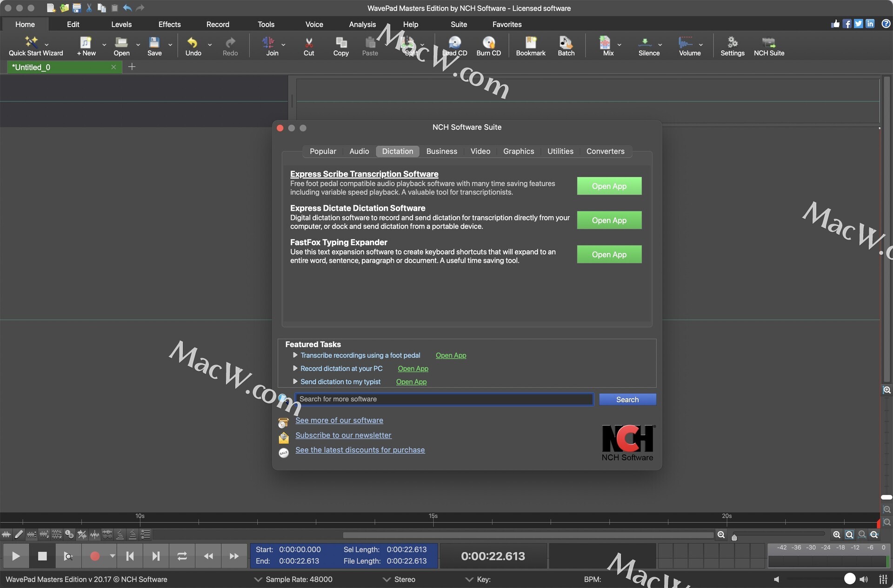Click the Search for more software field
The width and height of the screenshot is (893, 588).
pyautogui.click(x=444, y=399)
